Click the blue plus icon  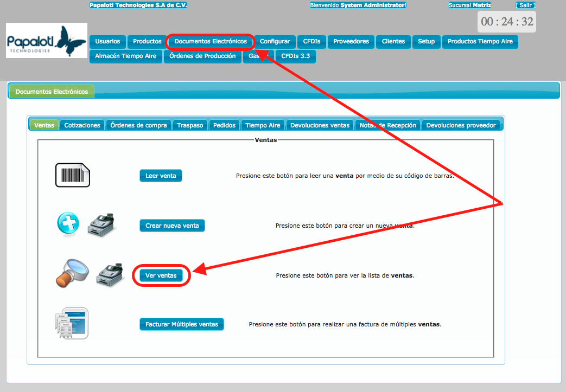(x=68, y=223)
